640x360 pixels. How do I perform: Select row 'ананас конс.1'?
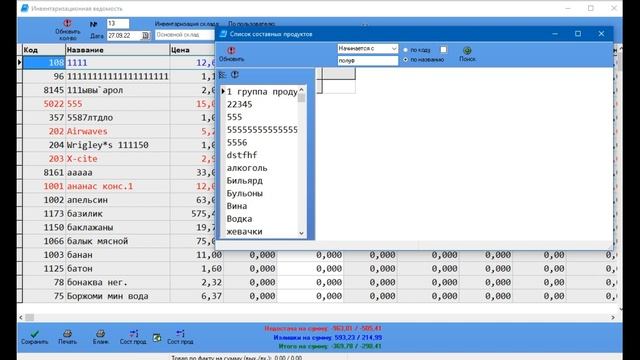(119, 186)
